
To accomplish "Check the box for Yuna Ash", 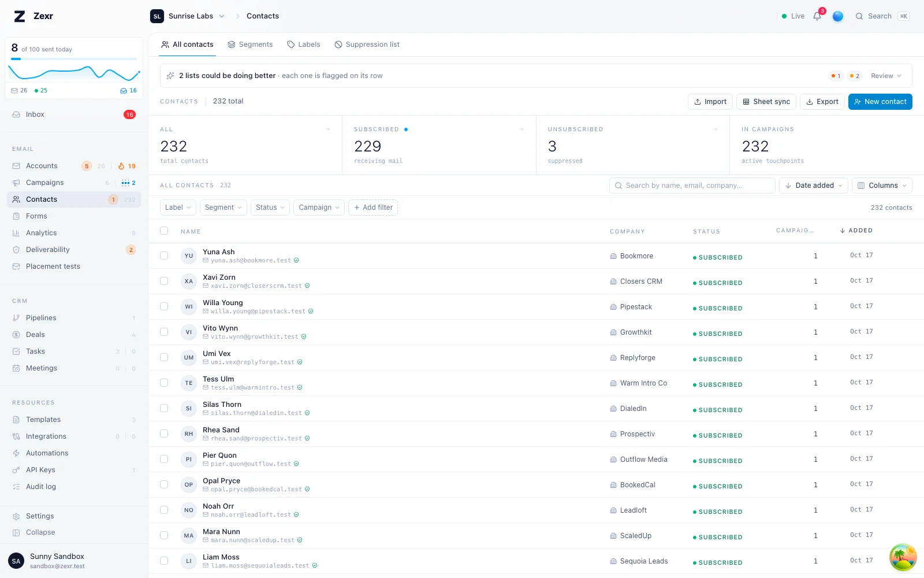I will click(x=164, y=255).
